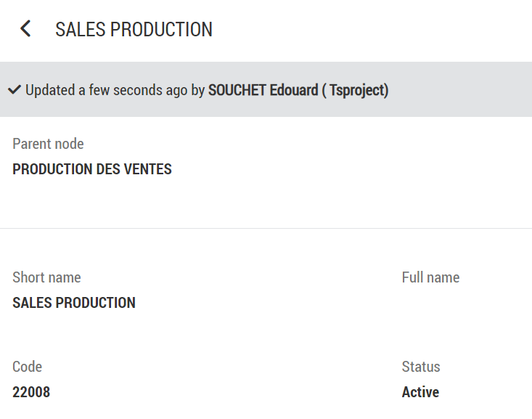The width and height of the screenshot is (532, 419).
Task: Click the checkmark icon in update banner
Action: point(14,90)
